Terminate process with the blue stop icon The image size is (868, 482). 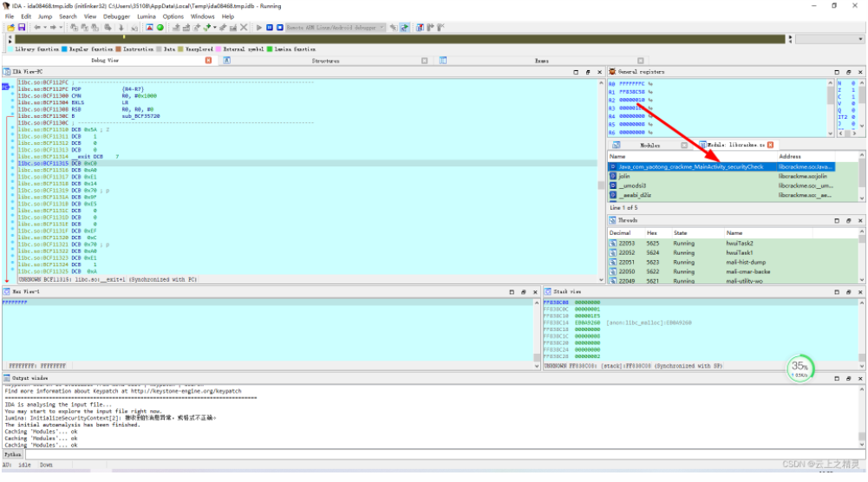pyautogui.click(x=279, y=28)
